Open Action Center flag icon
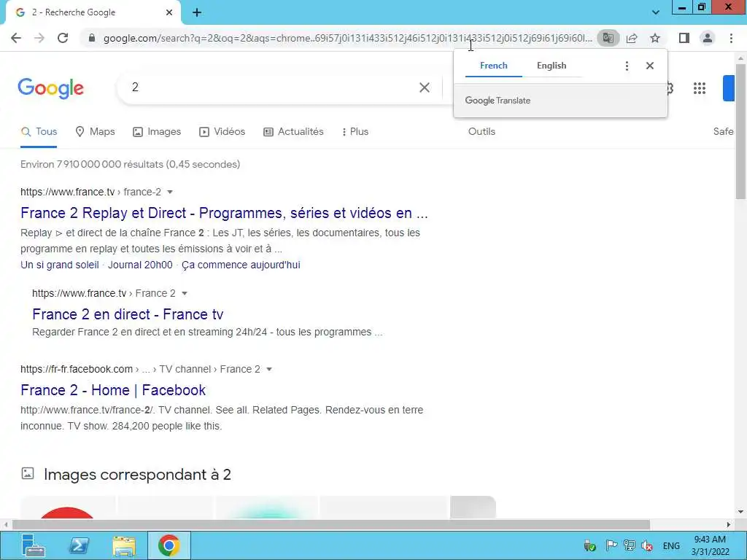747x560 pixels. pyautogui.click(x=611, y=545)
